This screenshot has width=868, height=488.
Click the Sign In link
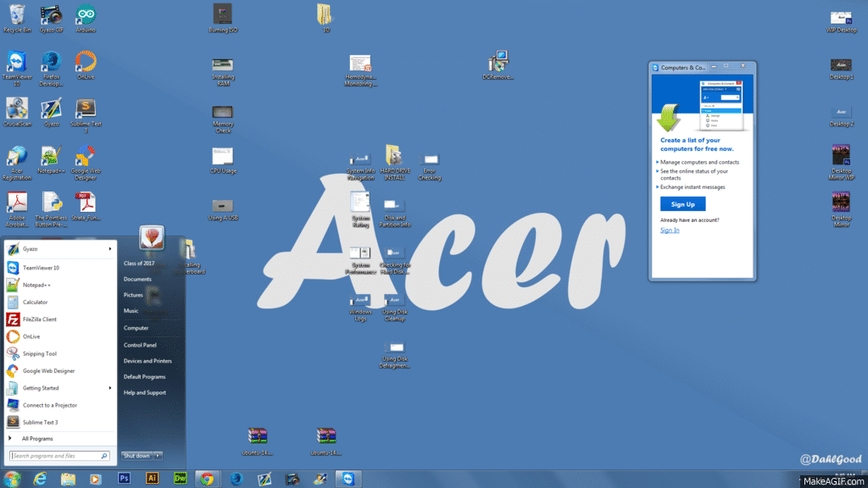670,230
